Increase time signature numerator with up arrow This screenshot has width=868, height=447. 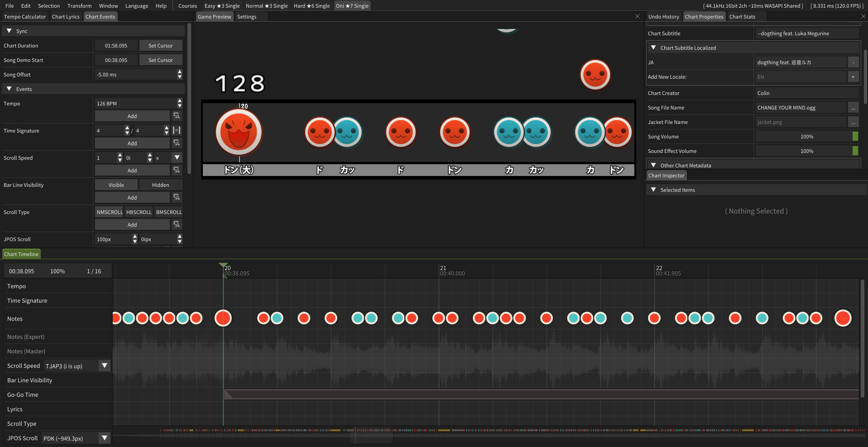[127, 128]
